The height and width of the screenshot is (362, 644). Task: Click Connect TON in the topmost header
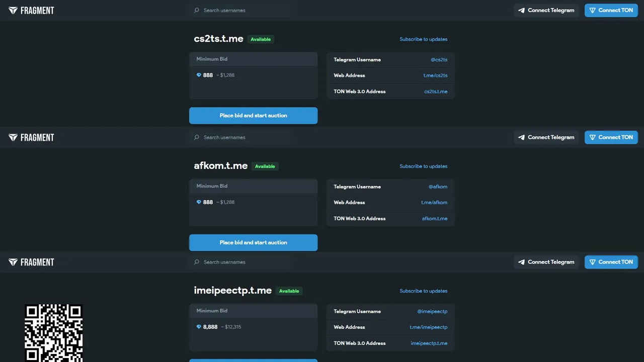point(611,10)
